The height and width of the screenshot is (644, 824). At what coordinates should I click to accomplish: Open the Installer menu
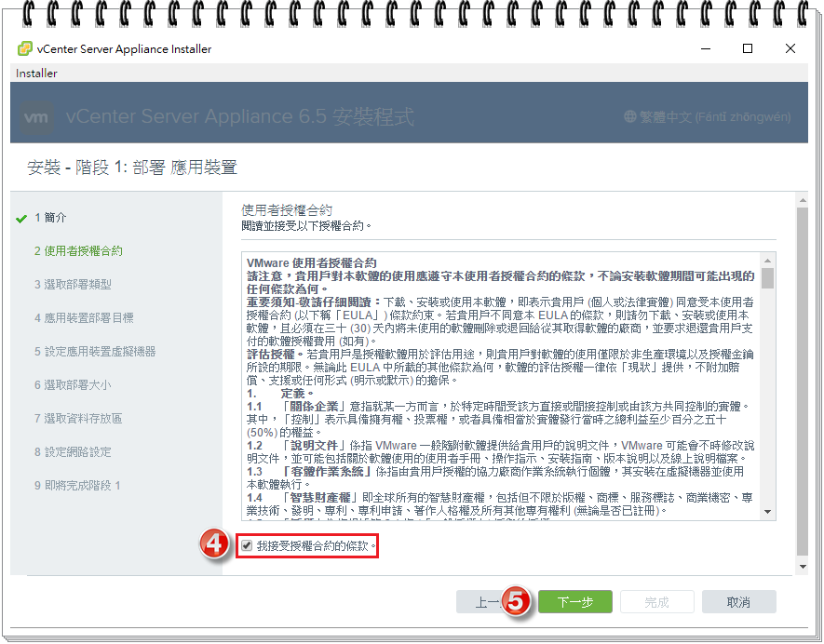click(36, 73)
